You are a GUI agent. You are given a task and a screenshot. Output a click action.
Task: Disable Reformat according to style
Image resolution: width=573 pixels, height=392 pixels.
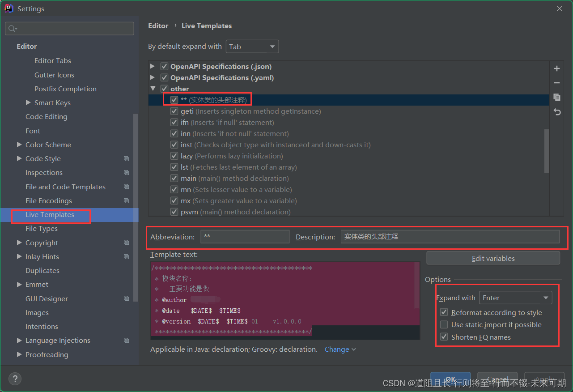[444, 312]
